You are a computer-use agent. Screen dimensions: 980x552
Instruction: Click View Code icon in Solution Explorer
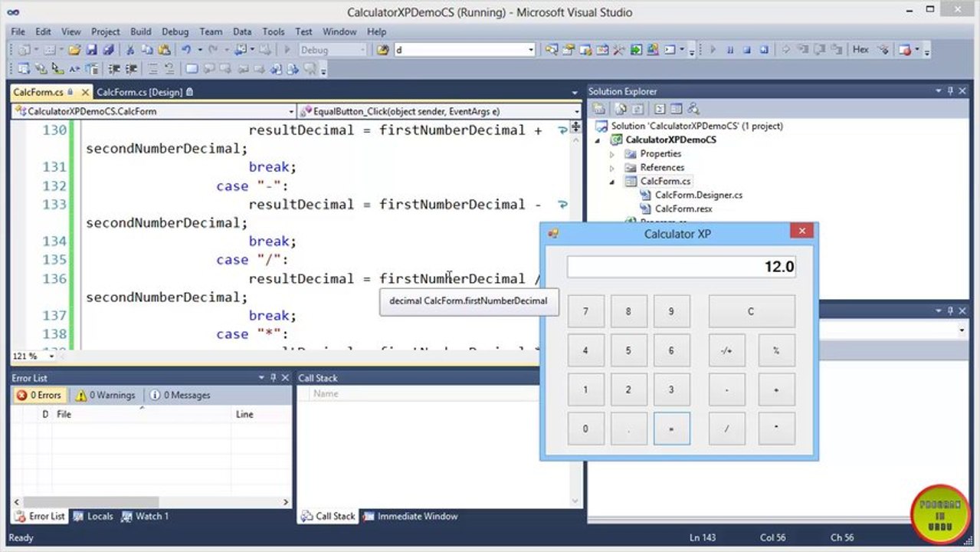pos(660,109)
